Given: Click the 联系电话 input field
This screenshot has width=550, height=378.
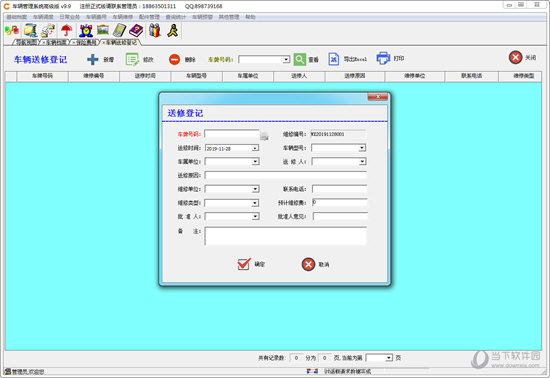Looking at the screenshot, I should tap(340, 189).
